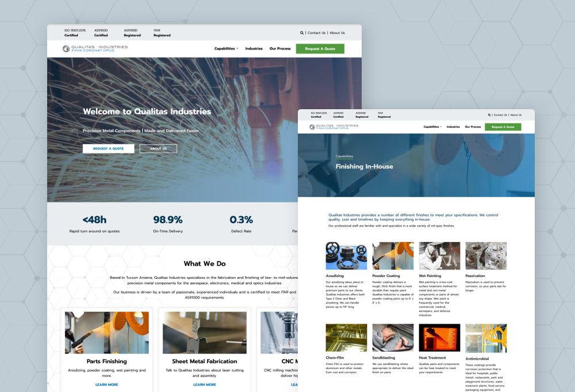
Task: Click the Precision Metal Components hero tagline
Action: point(141,131)
